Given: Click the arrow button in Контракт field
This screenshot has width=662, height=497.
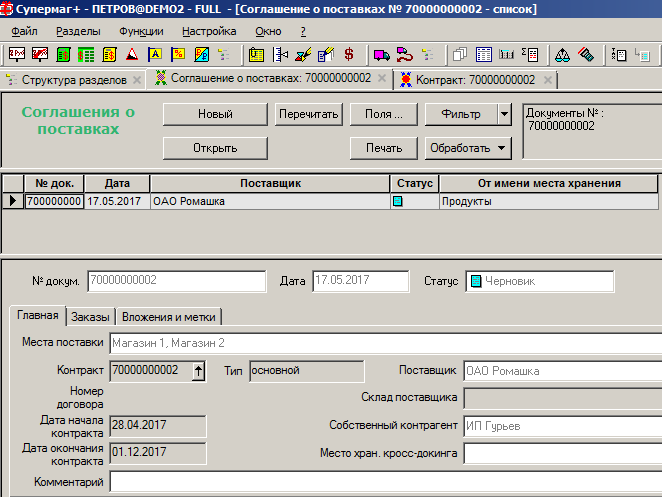Looking at the screenshot, I should (198, 371).
